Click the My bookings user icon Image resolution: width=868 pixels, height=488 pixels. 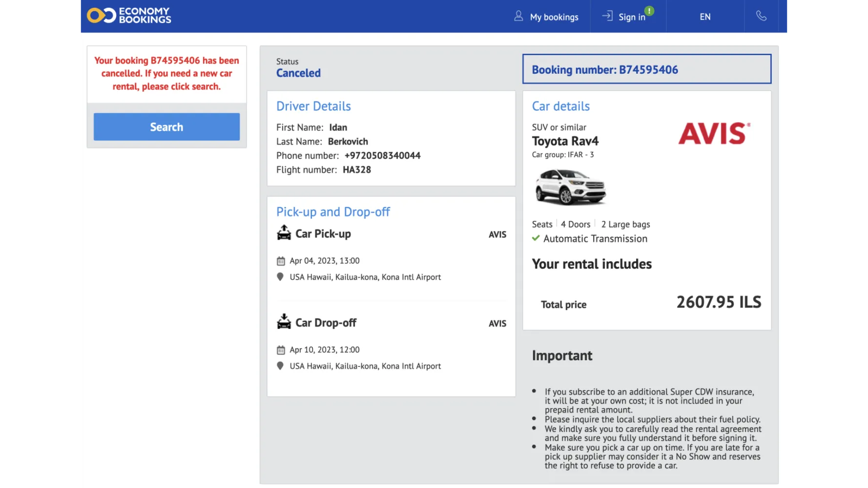coord(518,16)
